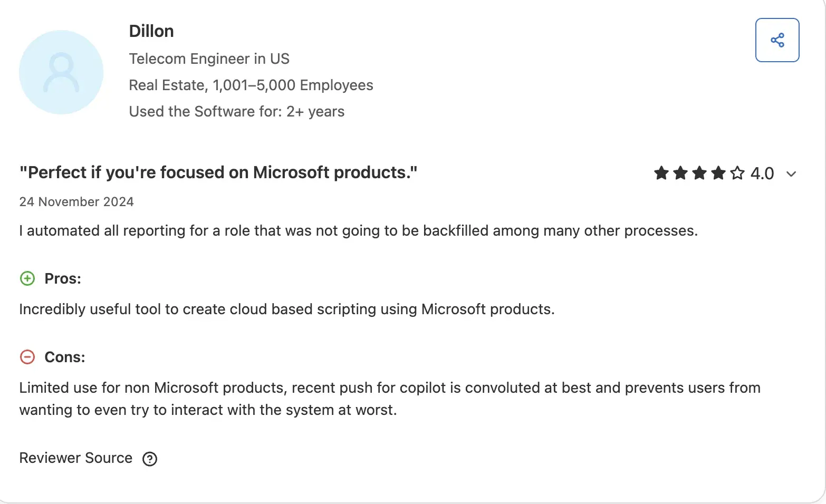826x504 pixels.
Task: Click the "Perfect if you're focused" review title
Action: coord(218,172)
